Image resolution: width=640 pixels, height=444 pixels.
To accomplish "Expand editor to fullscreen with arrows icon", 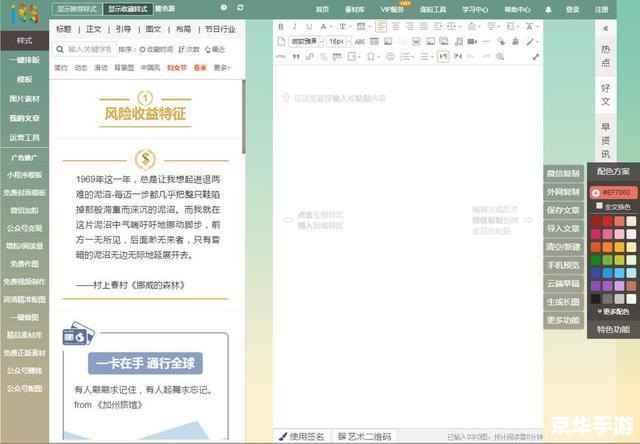I will (x=536, y=57).
